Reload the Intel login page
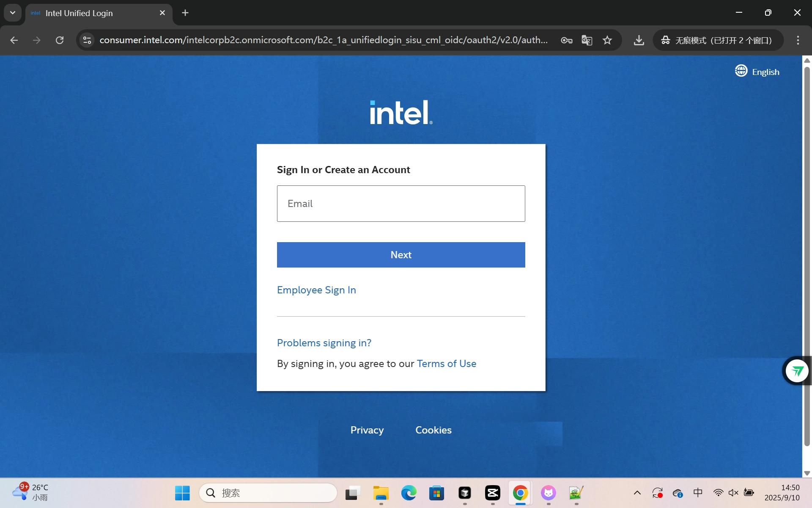This screenshot has width=812, height=508. [x=60, y=40]
